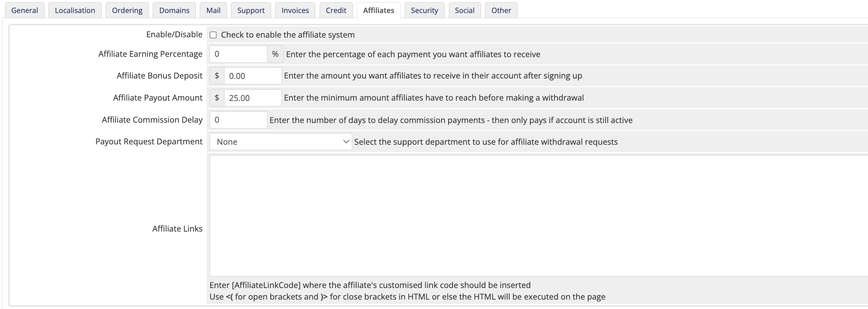This screenshot has height=309, width=868.
Task: Click inside the Affiliate Links text area
Action: point(539,216)
